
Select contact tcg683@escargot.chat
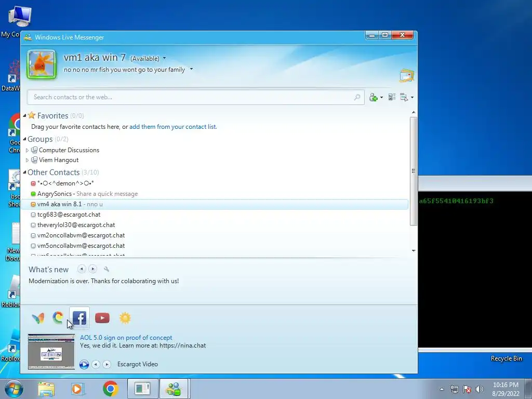[x=69, y=215]
